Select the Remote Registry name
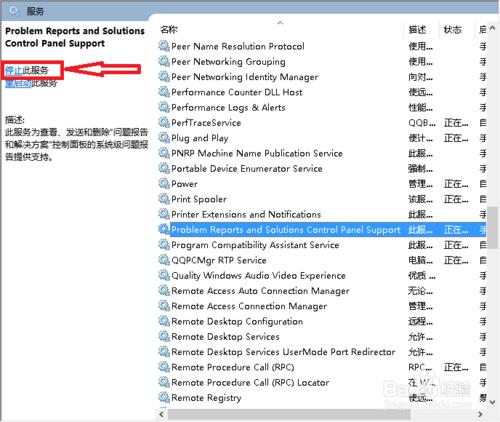This screenshot has height=422, width=500. [206, 398]
